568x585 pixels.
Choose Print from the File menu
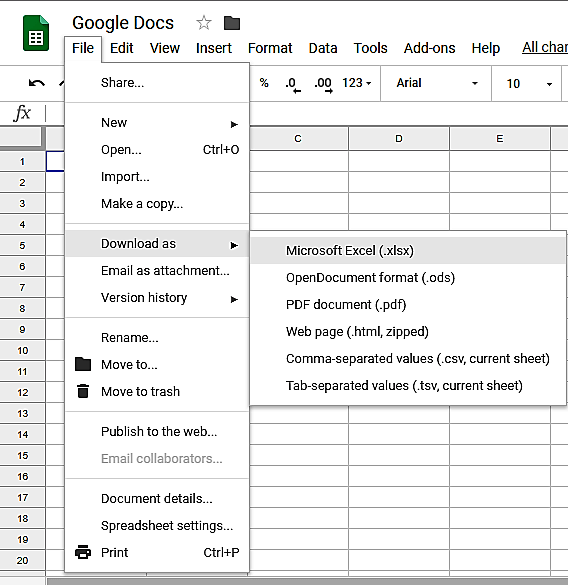[157, 552]
